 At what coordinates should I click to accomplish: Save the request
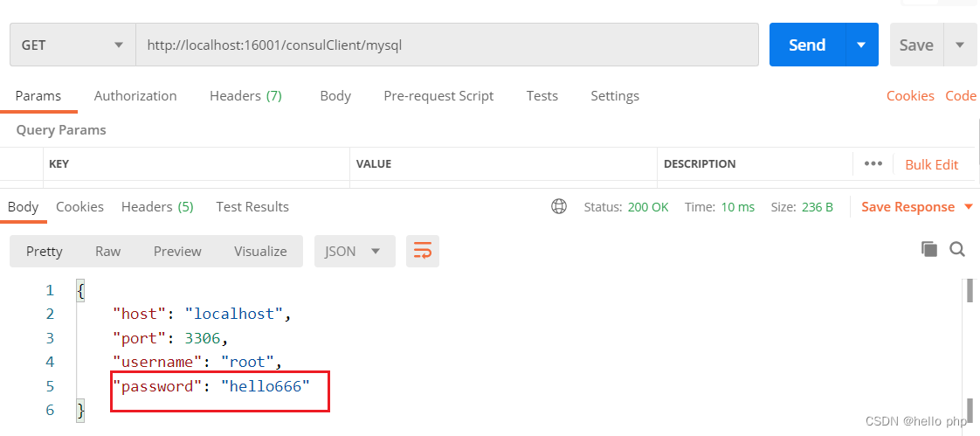[x=916, y=45]
